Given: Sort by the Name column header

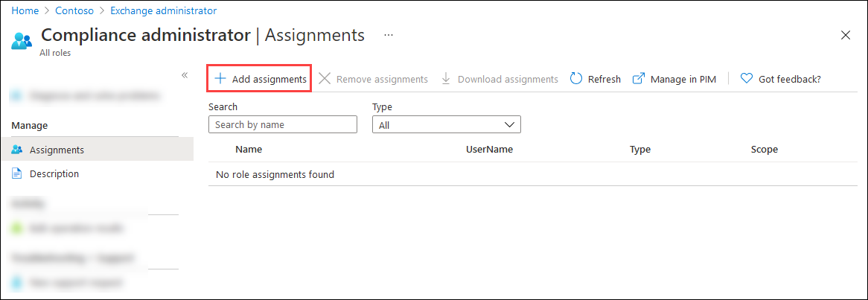Looking at the screenshot, I should coord(249,149).
